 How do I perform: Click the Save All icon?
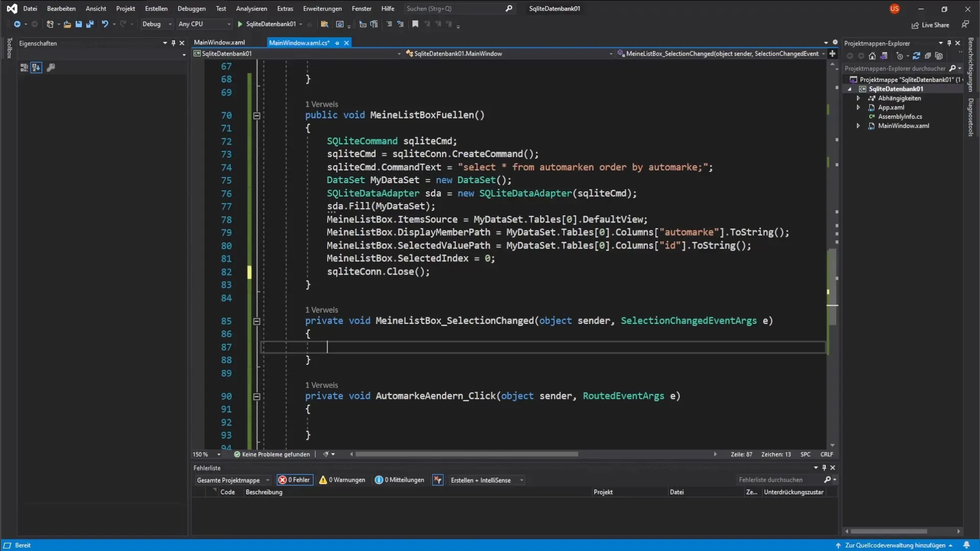(x=90, y=24)
